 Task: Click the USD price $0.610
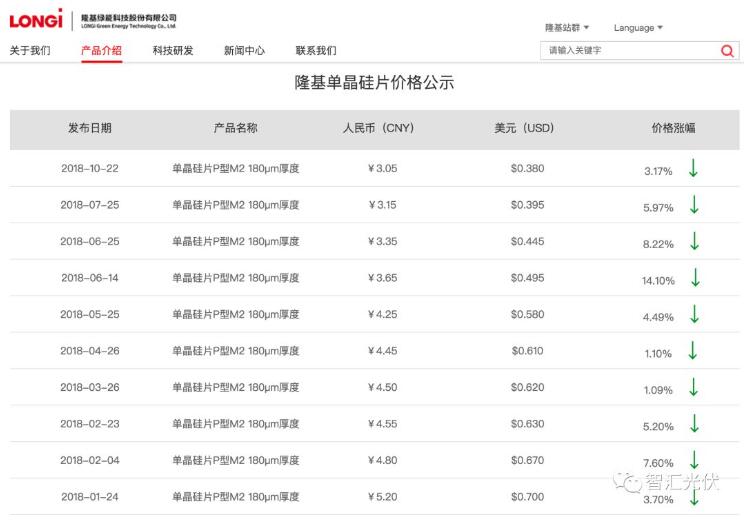pyautogui.click(x=527, y=351)
